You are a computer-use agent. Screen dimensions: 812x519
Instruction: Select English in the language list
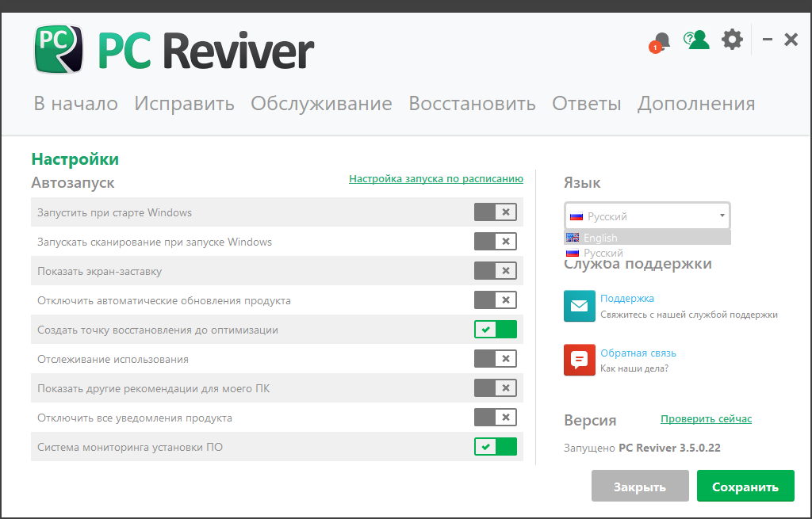pos(647,238)
